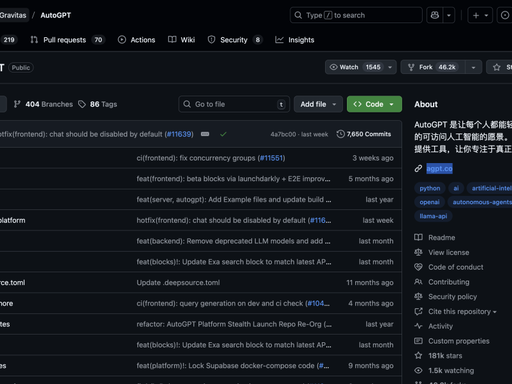Open the Code of conduct link

point(456,267)
